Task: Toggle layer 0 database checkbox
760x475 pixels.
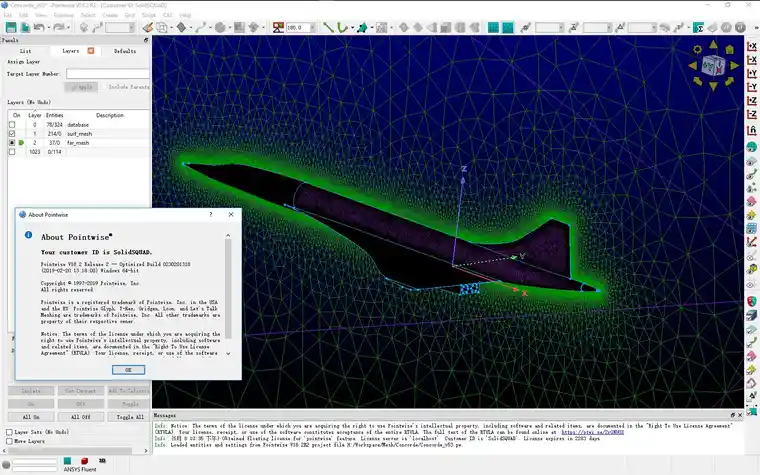Action: pos(12,125)
